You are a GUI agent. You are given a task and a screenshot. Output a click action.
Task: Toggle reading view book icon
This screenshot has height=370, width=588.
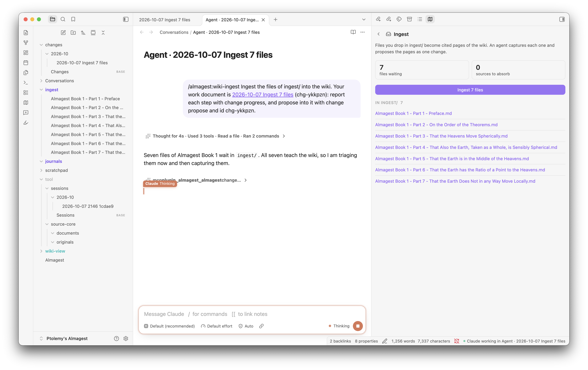tap(353, 32)
